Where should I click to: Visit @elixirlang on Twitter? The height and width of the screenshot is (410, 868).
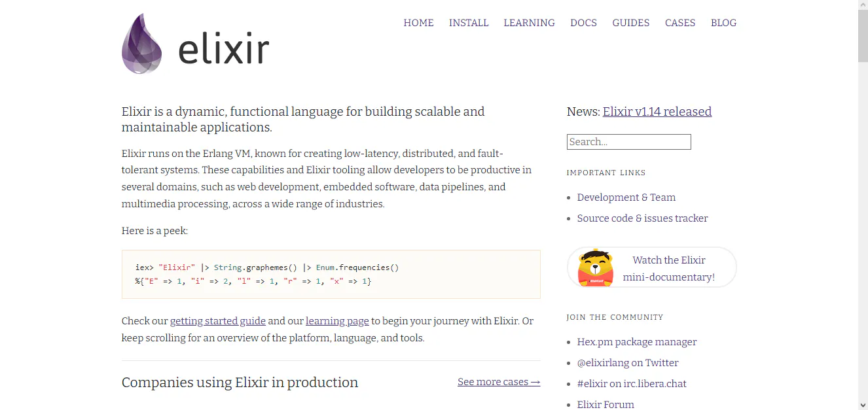pyautogui.click(x=628, y=362)
